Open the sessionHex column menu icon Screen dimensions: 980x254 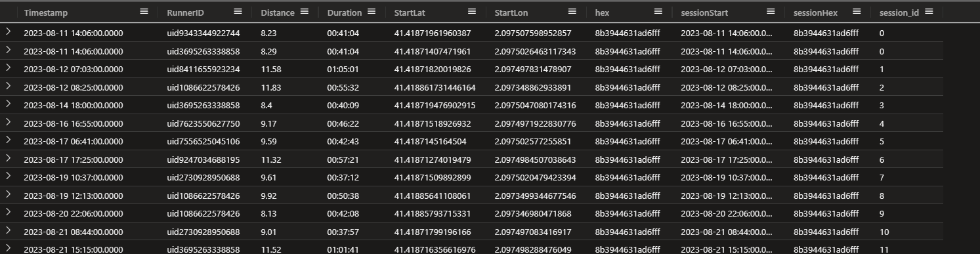point(866,12)
